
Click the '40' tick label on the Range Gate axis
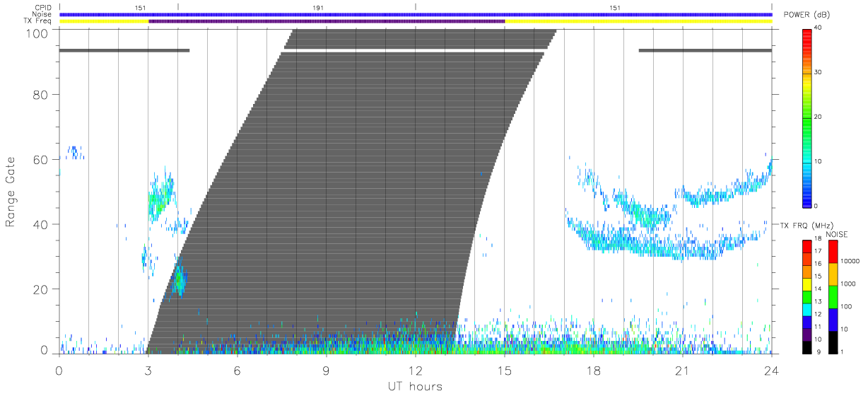coord(40,224)
